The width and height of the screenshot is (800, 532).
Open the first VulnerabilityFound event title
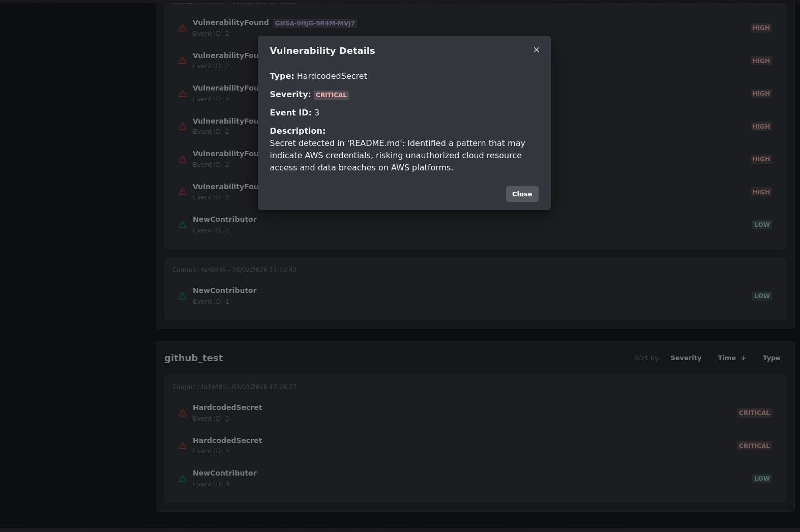click(230, 22)
